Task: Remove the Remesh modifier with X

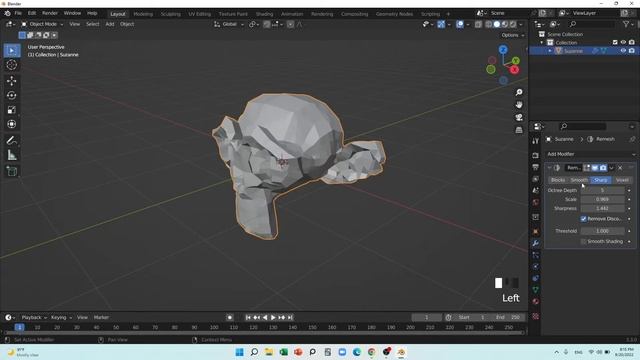Action: pos(620,168)
